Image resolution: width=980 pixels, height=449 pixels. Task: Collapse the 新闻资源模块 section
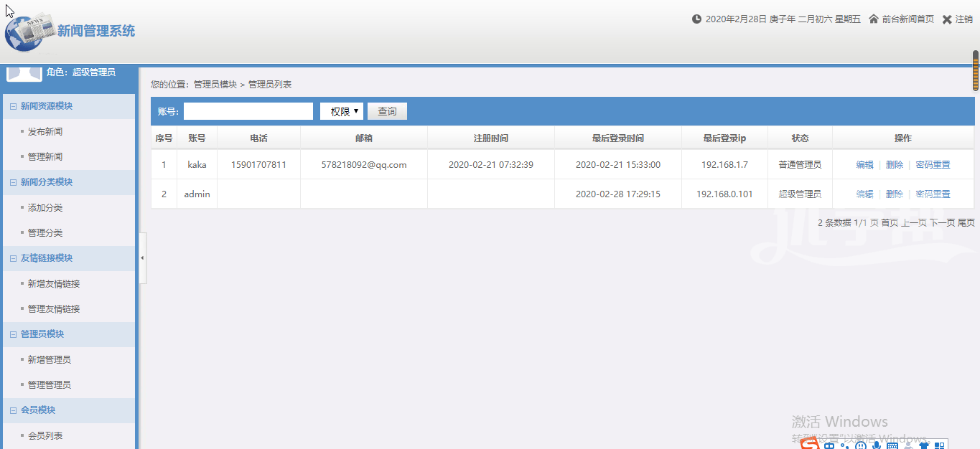[13, 106]
